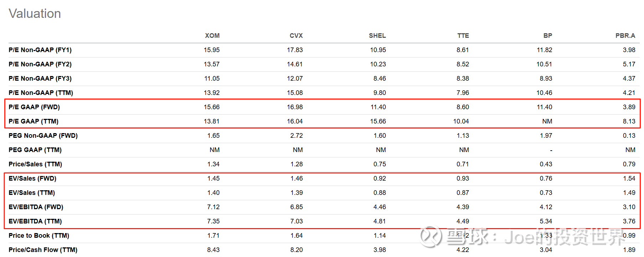Click XOM value 13.81 in P/E GAAP TTM row
Screen dimensions: 644x257
tap(212, 121)
